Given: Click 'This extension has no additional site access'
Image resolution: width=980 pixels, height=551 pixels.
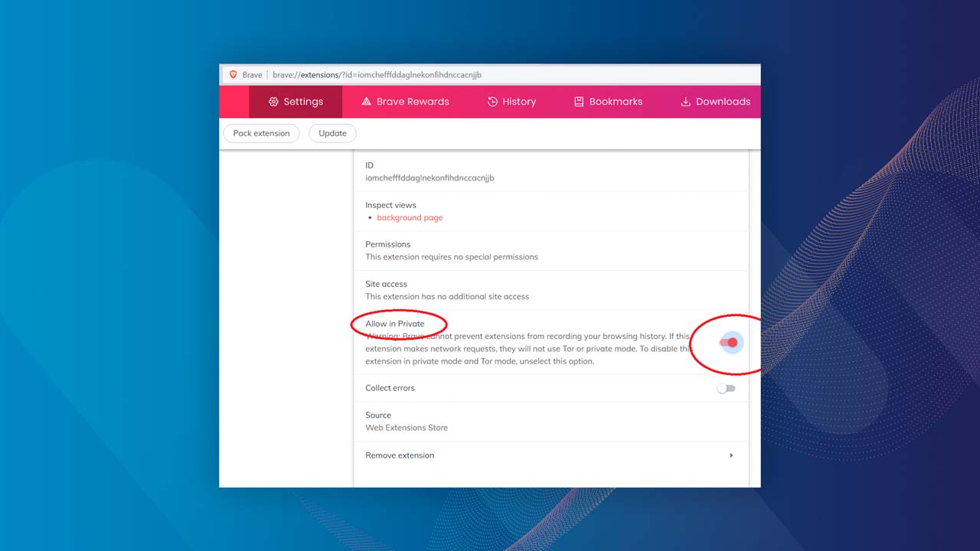Looking at the screenshot, I should click(447, 297).
